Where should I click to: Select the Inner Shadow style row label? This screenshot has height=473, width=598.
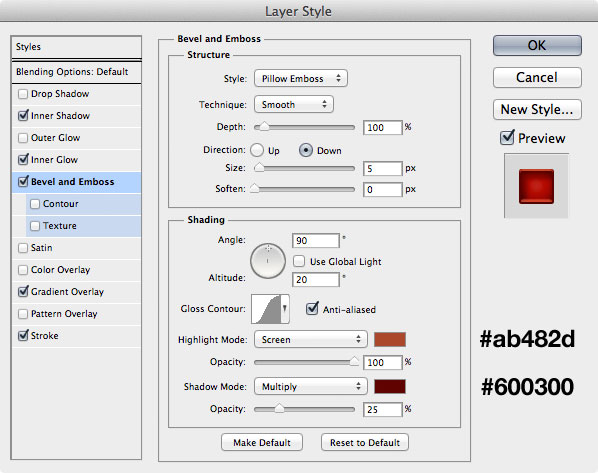pos(60,116)
